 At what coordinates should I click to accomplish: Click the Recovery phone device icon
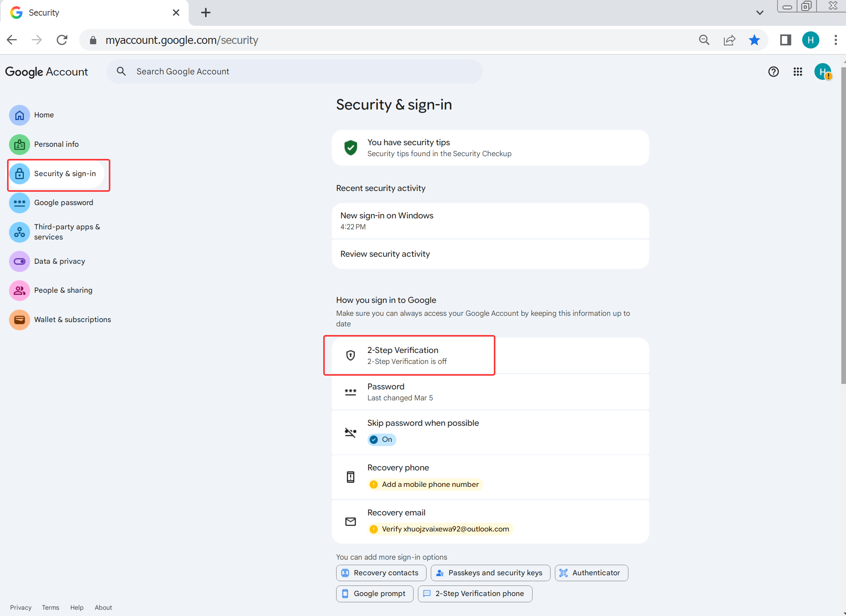[351, 477]
